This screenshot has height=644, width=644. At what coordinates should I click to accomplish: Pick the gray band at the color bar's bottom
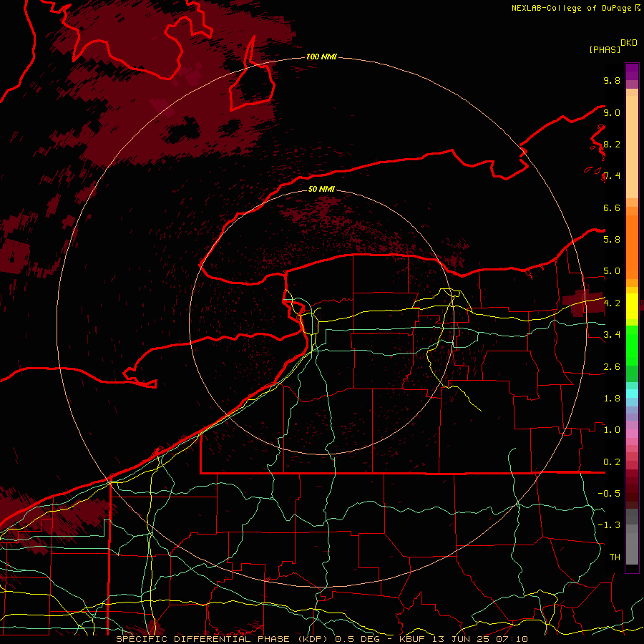tap(632, 548)
